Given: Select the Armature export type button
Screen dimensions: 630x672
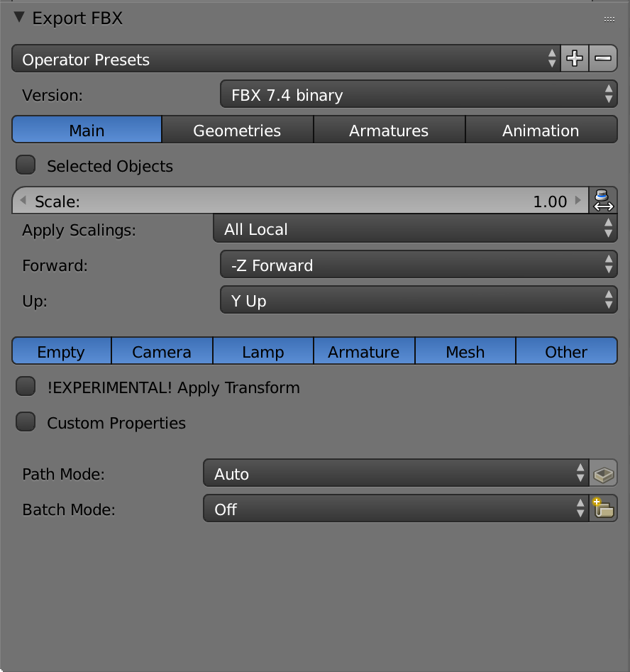Looking at the screenshot, I should [x=364, y=351].
